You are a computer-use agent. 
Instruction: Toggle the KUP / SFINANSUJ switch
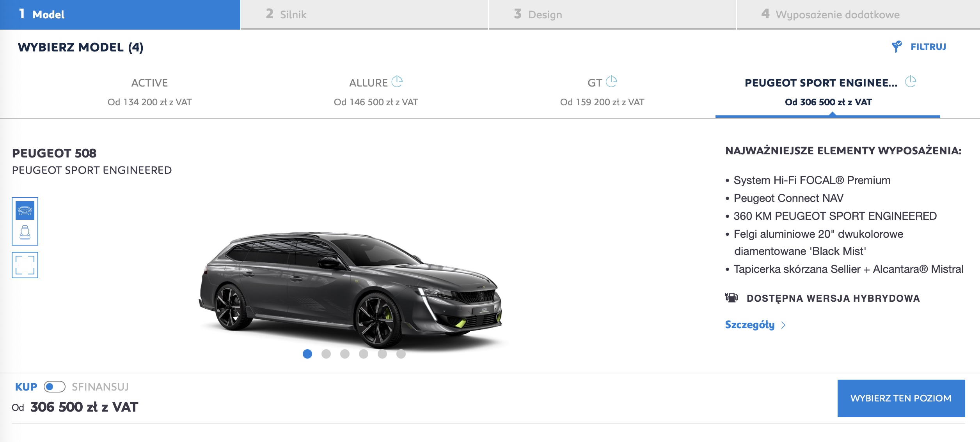(x=54, y=387)
